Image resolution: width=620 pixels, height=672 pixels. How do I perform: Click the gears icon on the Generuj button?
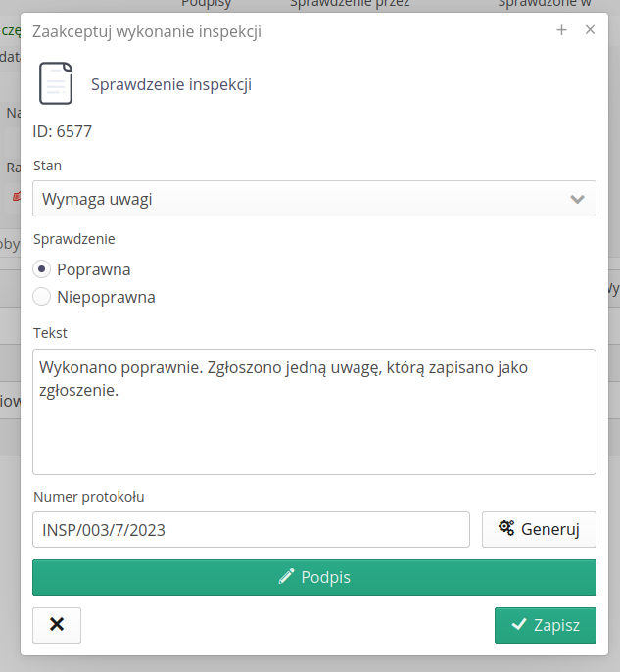point(506,528)
